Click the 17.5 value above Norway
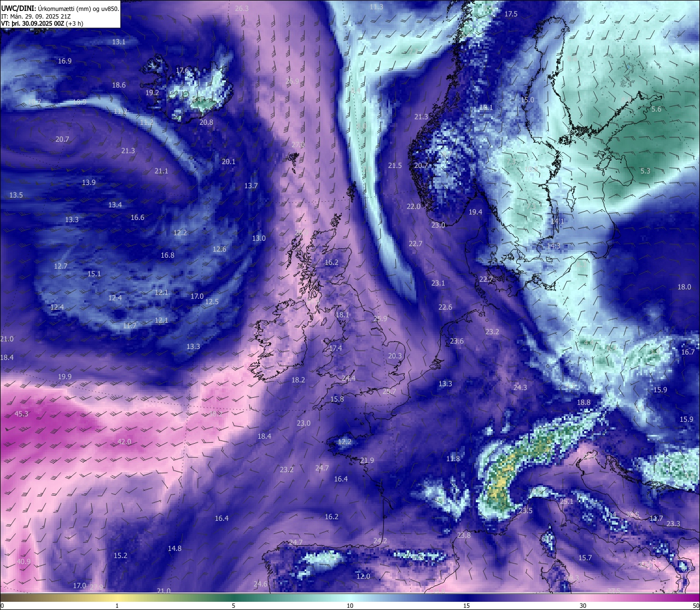700x610 pixels. tap(511, 14)
